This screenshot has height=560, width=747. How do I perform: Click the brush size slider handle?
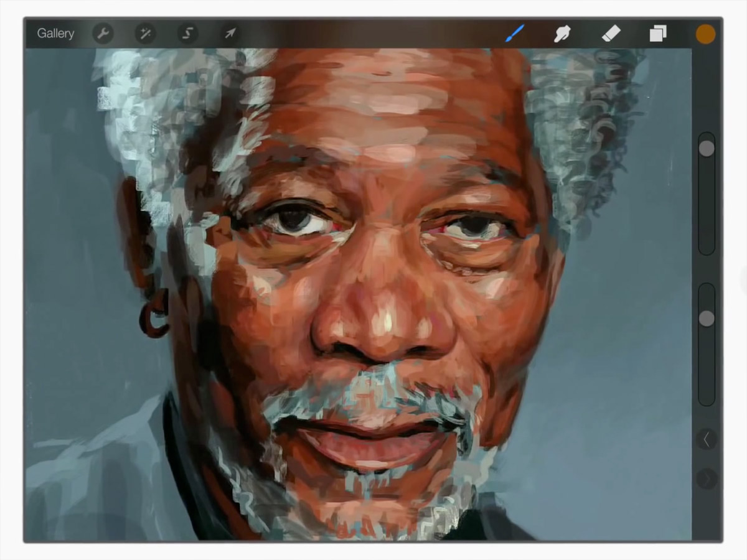coord(707,148)
